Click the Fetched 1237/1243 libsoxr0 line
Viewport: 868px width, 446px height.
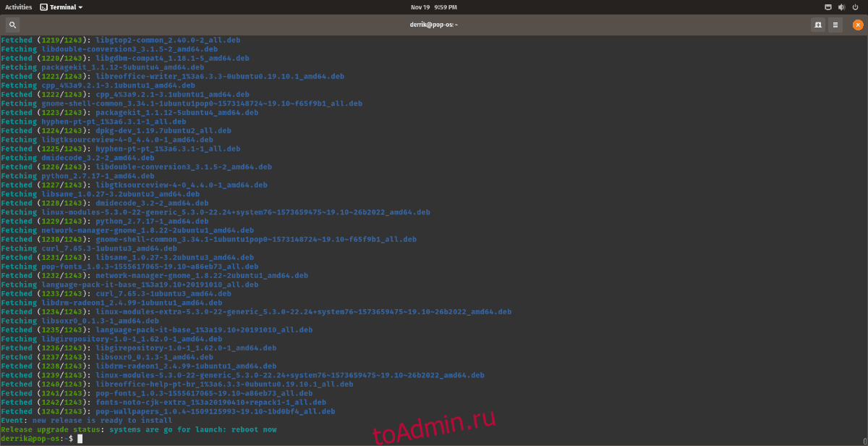[107, 357]
